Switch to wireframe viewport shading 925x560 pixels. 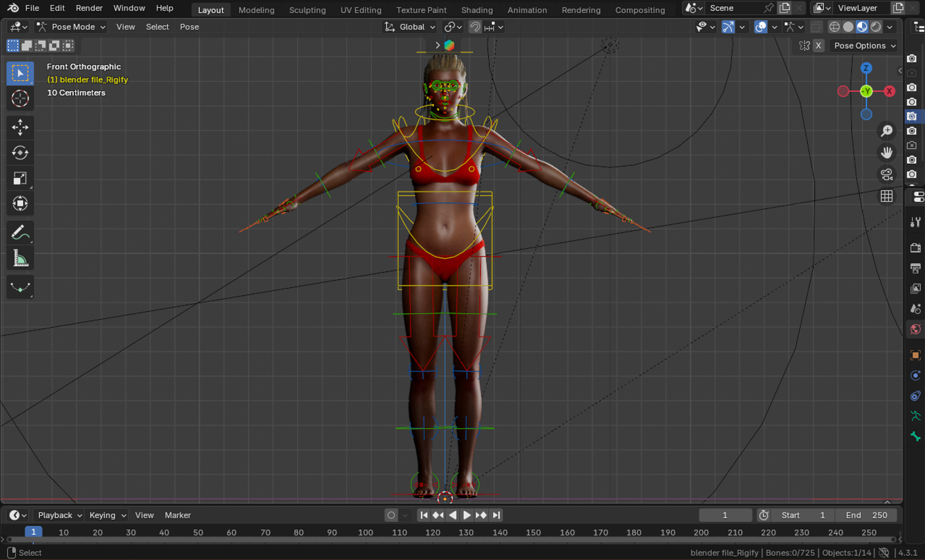[x=834, y=27]
